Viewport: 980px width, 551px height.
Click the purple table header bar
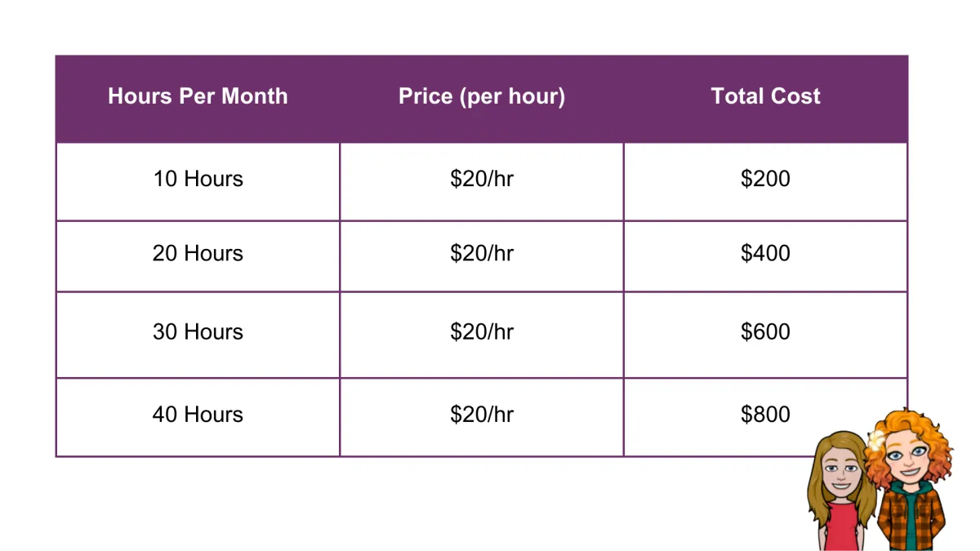482,99
